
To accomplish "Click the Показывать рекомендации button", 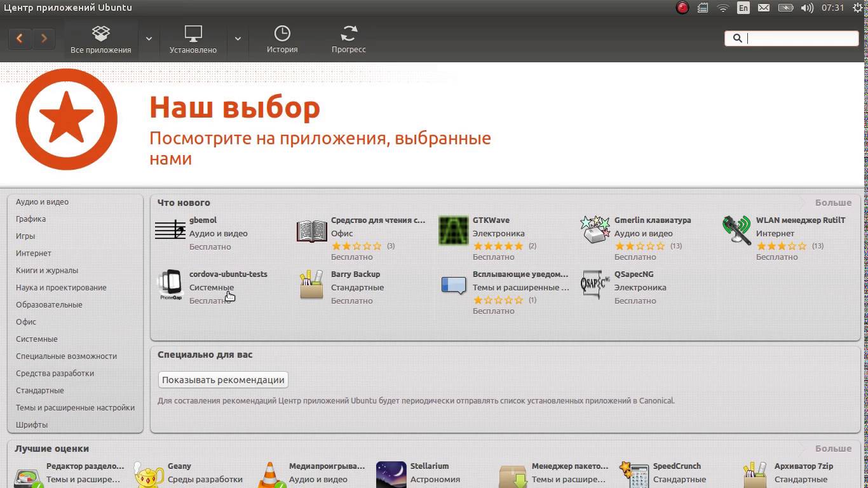I will tap(223, 380).
